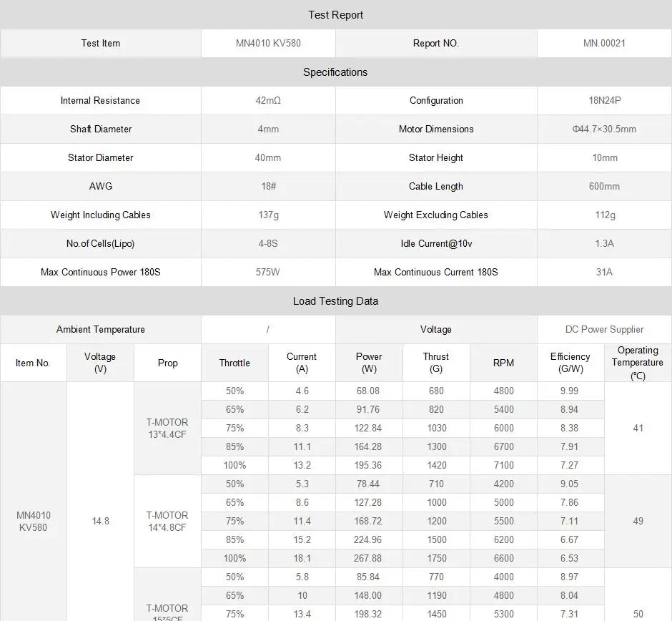Select the Efficiency (G/W) column header
This screenshot has width=672, height=621.
570,363
